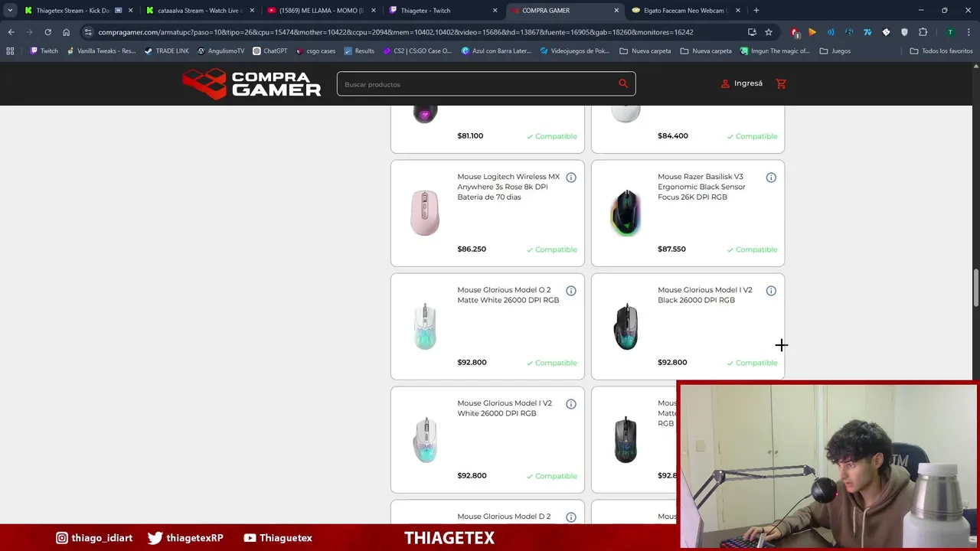This screenshot has height=551, width=980.
Task: Open Videojuegos de Pok... bookmark
Action: [574, 51]
